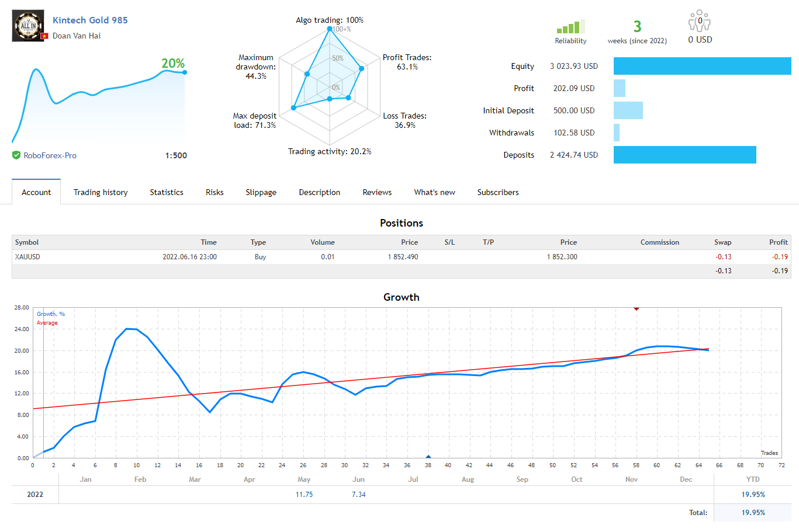799x532 pixels.
Task: Click the Symbol column header
Action: coord(27,242)
